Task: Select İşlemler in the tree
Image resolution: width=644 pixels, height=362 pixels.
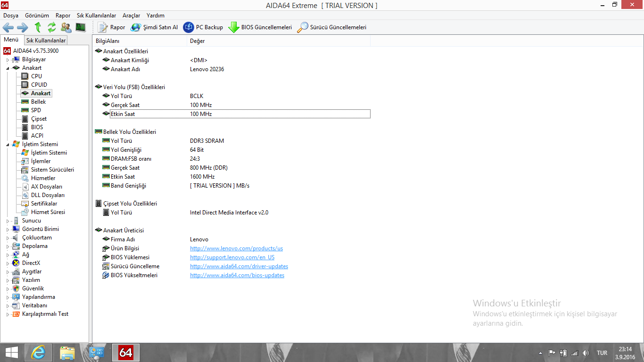Action: [x=41, y=161]
